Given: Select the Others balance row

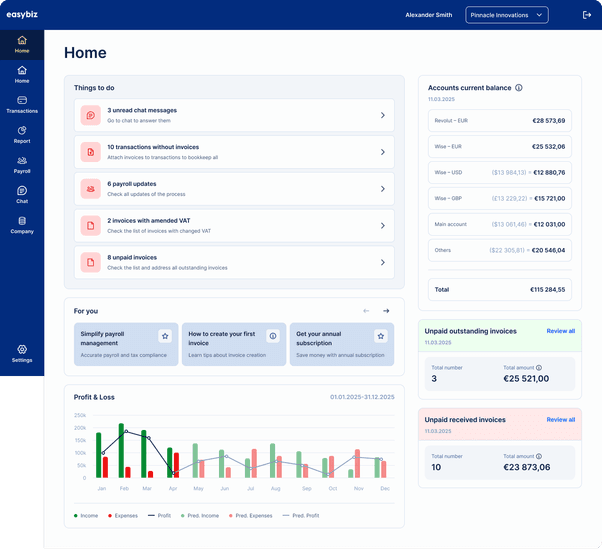Looking at the screenshot, I should click(499, 250).
